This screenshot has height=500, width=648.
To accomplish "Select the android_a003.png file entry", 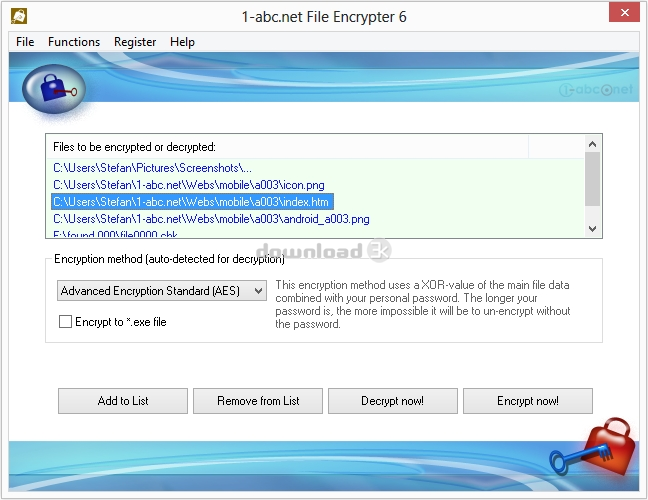I will 211,219.
